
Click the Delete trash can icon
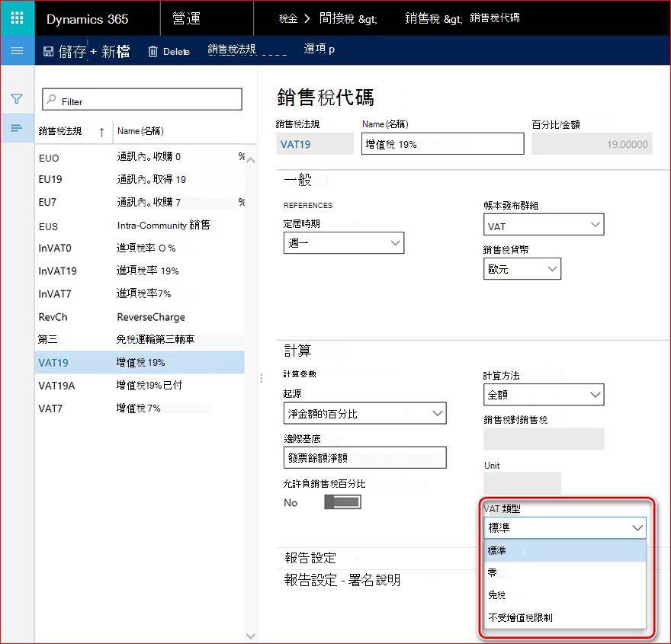click(152, 52)
